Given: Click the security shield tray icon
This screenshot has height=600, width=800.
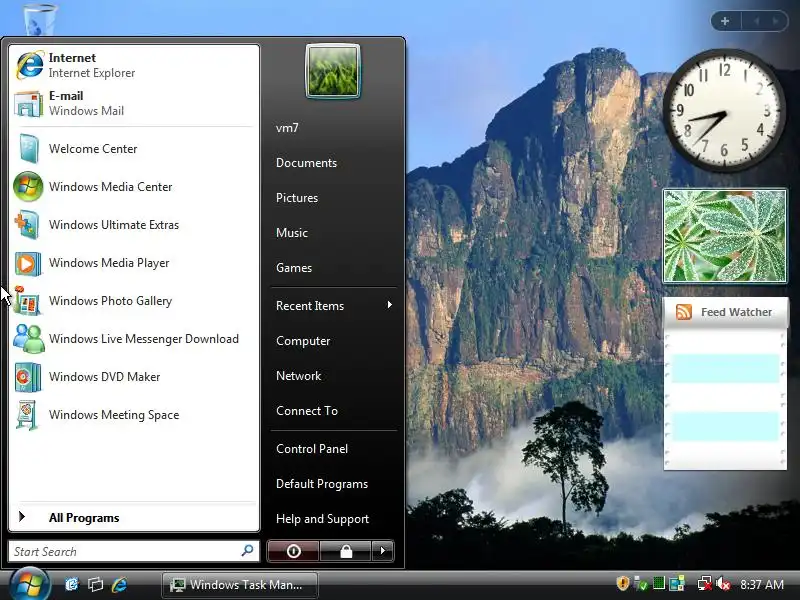Looking at the screenshot, I should (x=622, y=583).
